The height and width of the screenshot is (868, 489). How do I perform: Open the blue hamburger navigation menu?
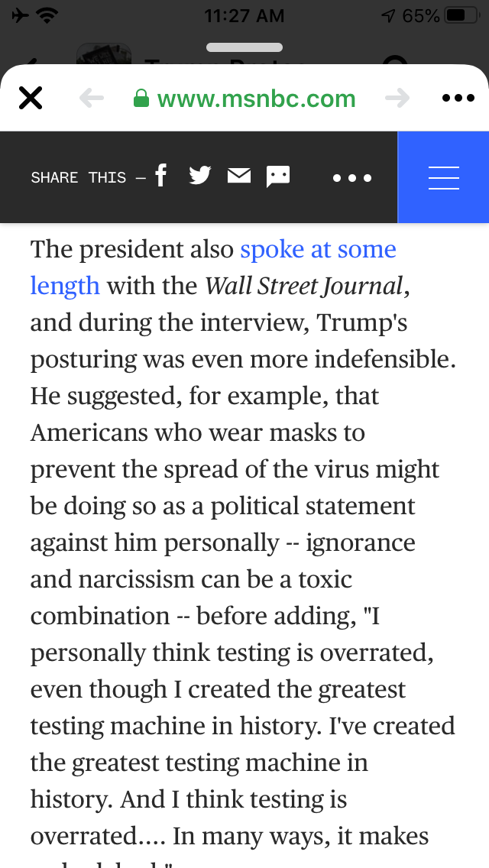click(x=444, y=177)
